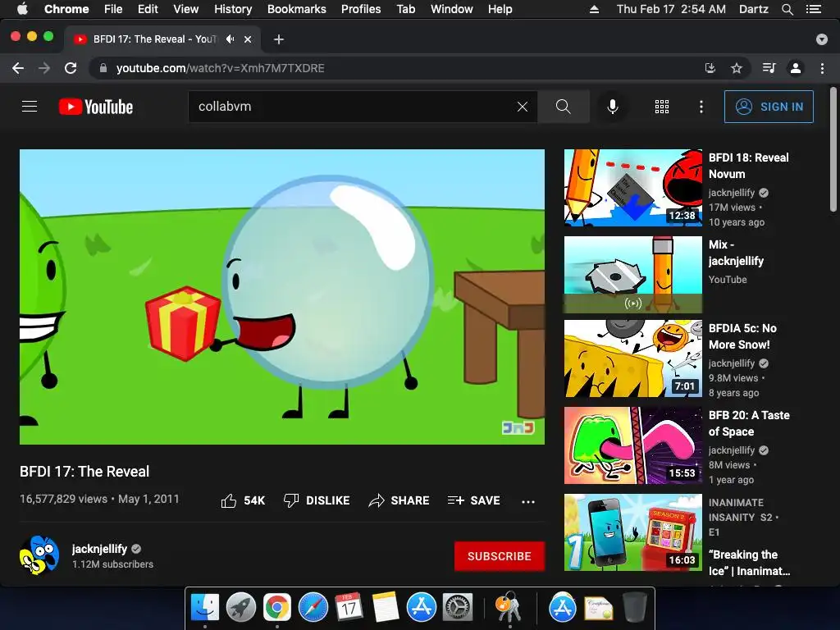Screen dimensions: 840x630
Task: Save video to a playlist
Action: pyautogui.click(x=473, y=500)
